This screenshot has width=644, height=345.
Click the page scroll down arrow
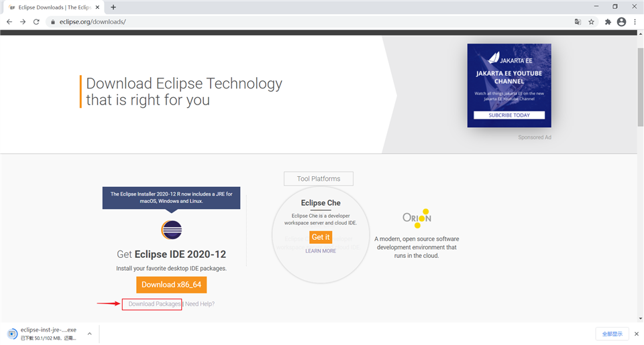(640, 318)
